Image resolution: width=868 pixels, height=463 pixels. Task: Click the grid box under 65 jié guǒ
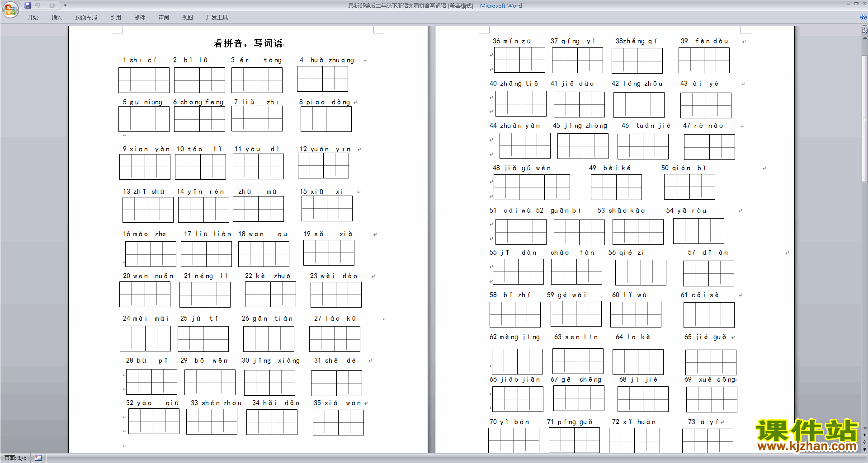pos(711,362)
